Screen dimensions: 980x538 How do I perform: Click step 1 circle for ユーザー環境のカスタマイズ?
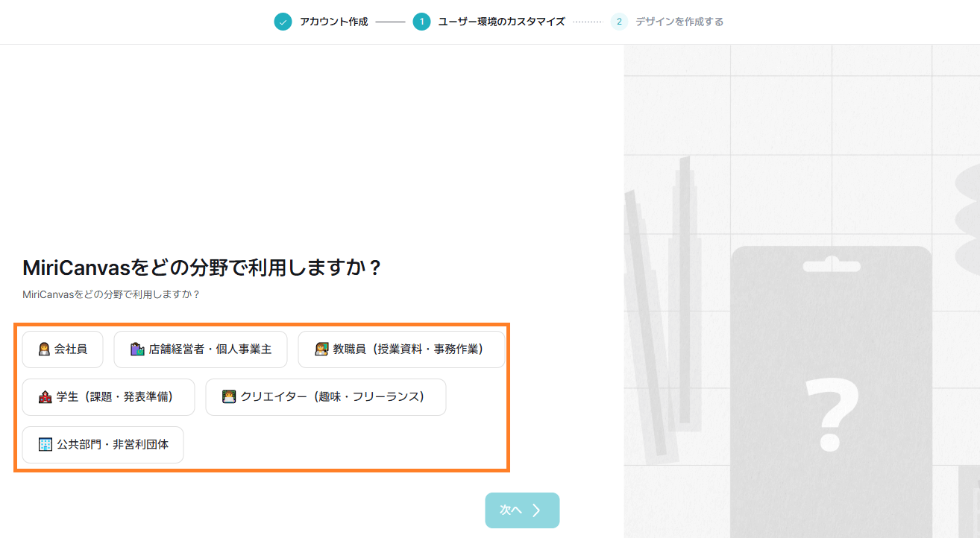(x=421, y=22)
